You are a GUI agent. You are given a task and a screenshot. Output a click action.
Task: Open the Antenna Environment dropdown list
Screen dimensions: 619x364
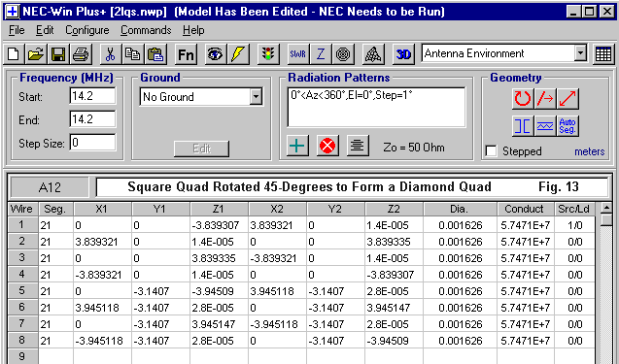[x=580, y=53]
